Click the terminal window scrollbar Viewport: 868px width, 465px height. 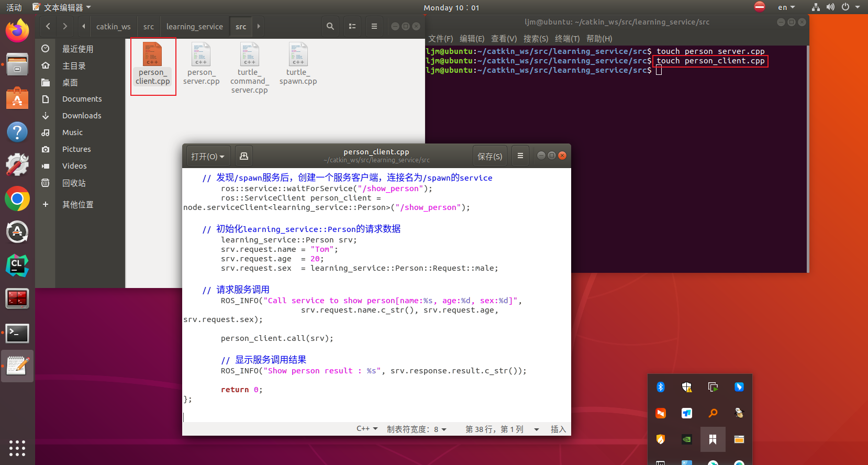tap(808, 159)
